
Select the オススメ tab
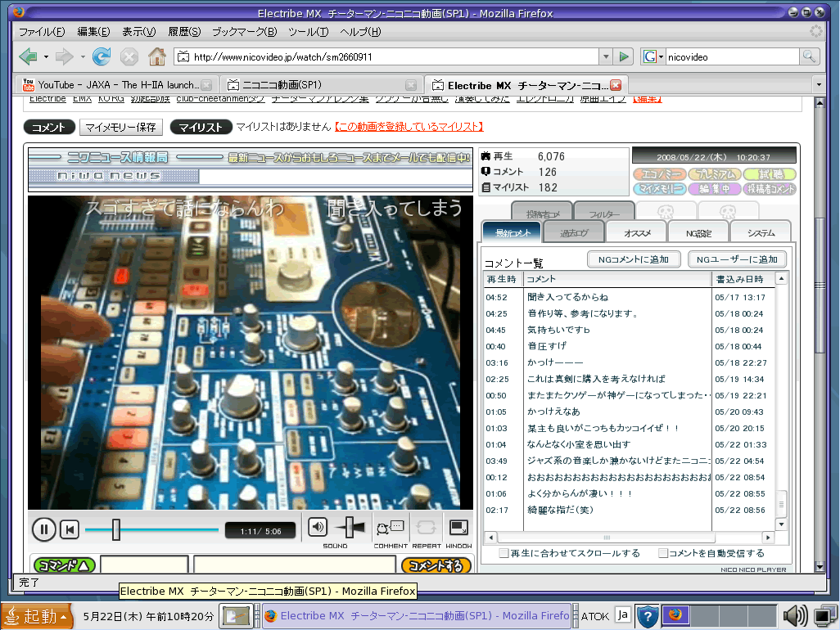tap(637, 232)
